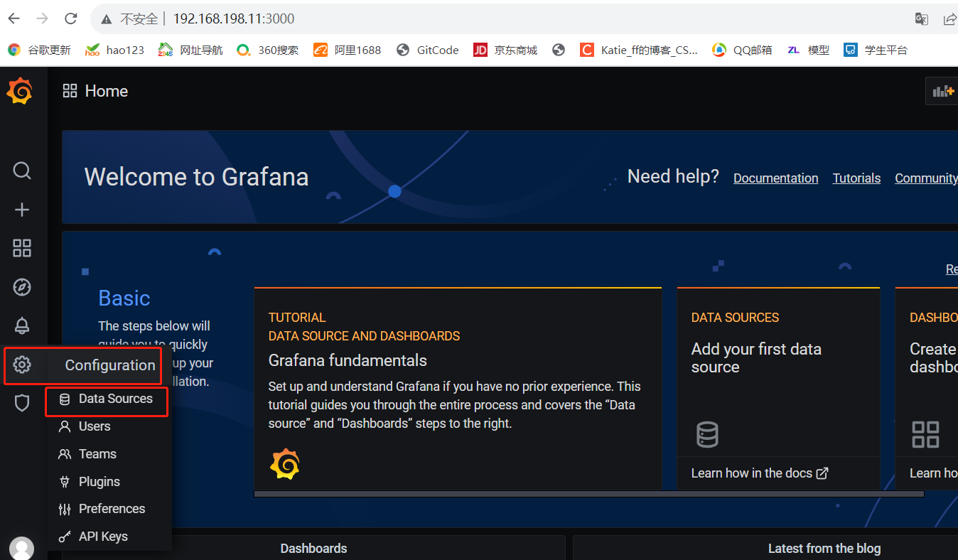Open the Search magnifier icon in the sidebar
The height and width of the screenshot is (560, 958).
pyautogui.click(x=22, y=171)
